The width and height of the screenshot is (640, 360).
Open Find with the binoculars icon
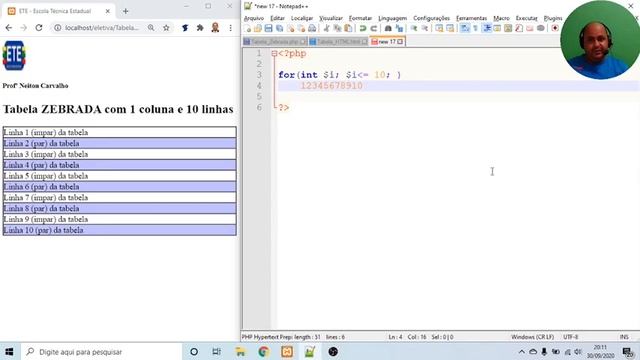[x=388, y=28]
